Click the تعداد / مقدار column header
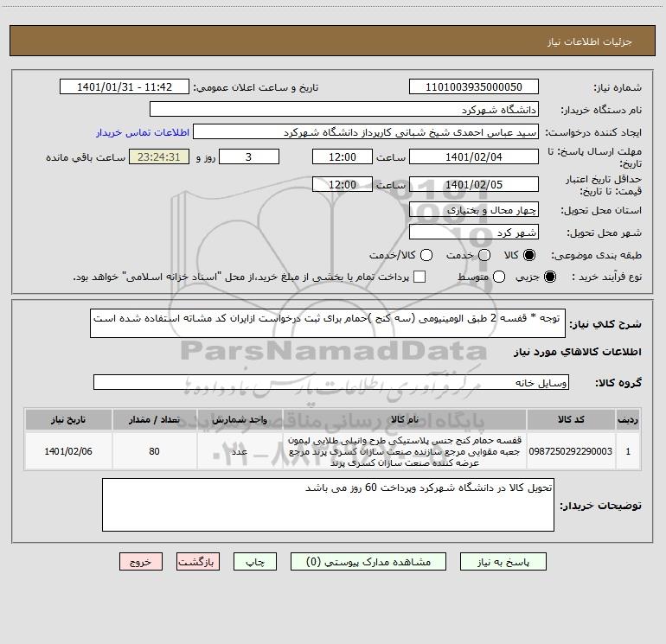Screen dimensions: 666x644 click(x=154, y=419)
